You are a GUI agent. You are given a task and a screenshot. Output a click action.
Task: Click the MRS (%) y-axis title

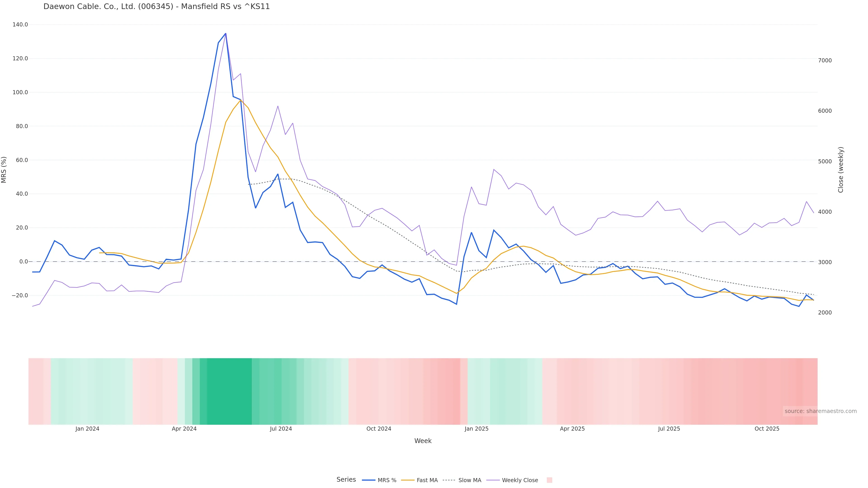4,169
